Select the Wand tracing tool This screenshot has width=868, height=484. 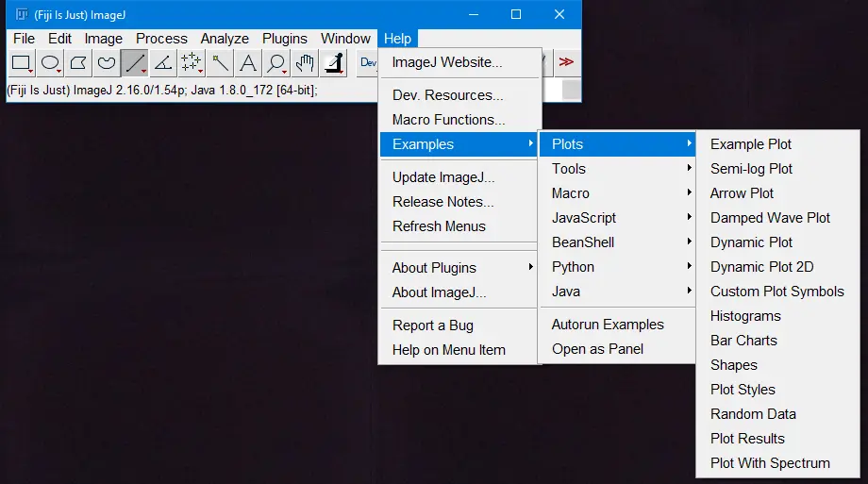pyautogui.click(x=220, y=63)
